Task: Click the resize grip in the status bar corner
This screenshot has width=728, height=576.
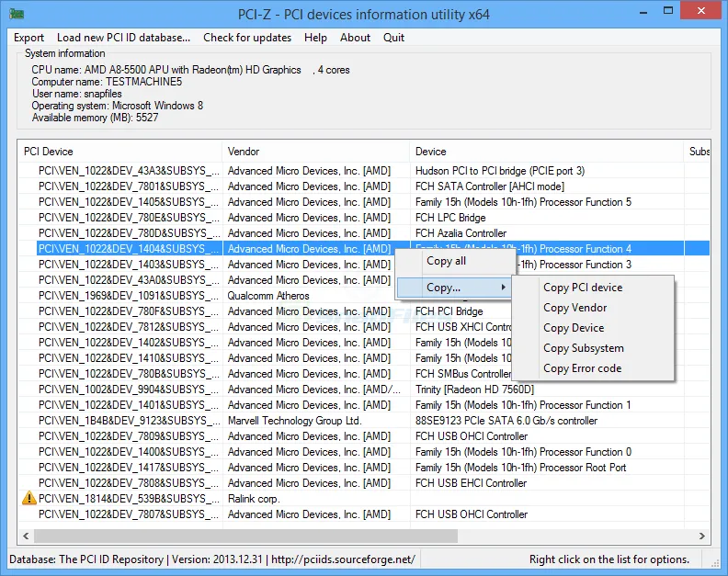Action: [715, 562]
